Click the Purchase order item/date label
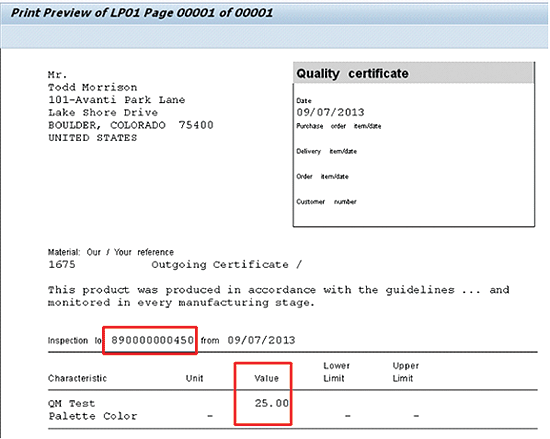This screenshot has height=439, width=550. [338, 126]
